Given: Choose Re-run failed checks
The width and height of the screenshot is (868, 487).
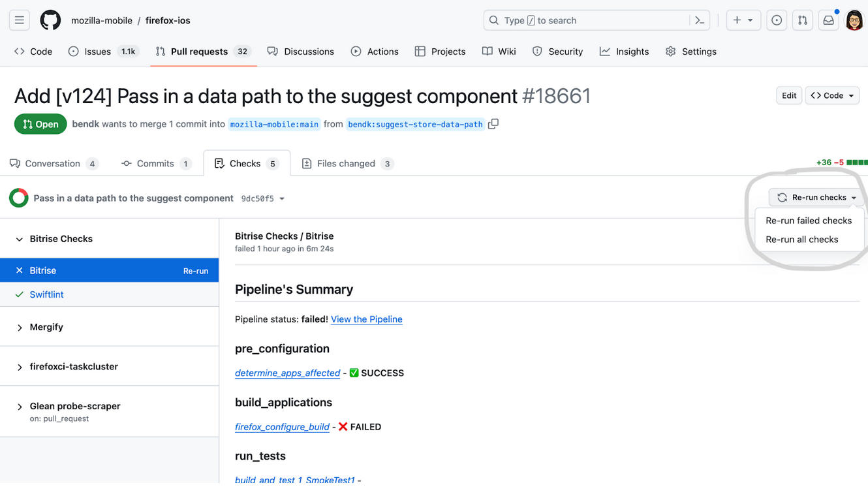Looking at the screenshot, I should pos(809,221).
